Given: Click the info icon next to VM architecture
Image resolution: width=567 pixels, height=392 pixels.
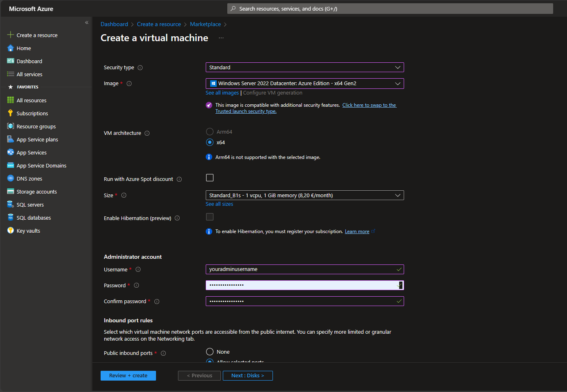Looking at the screenshot, I should (147, 133).
